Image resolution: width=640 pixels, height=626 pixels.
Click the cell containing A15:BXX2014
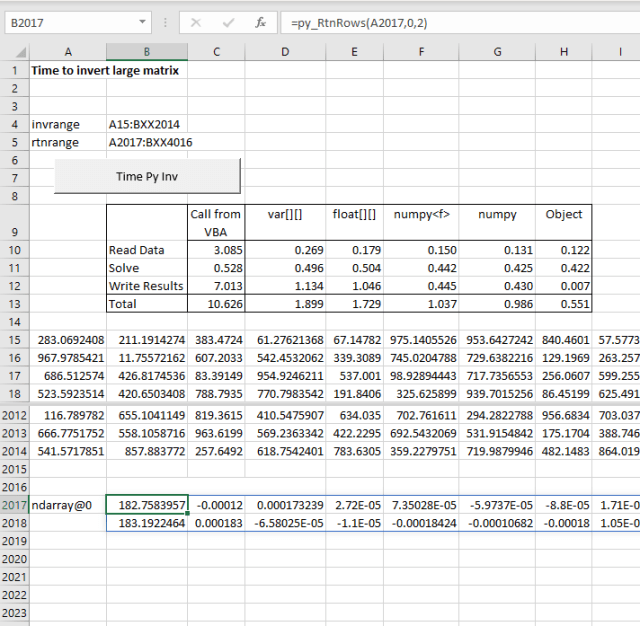(x=145, y=124)
